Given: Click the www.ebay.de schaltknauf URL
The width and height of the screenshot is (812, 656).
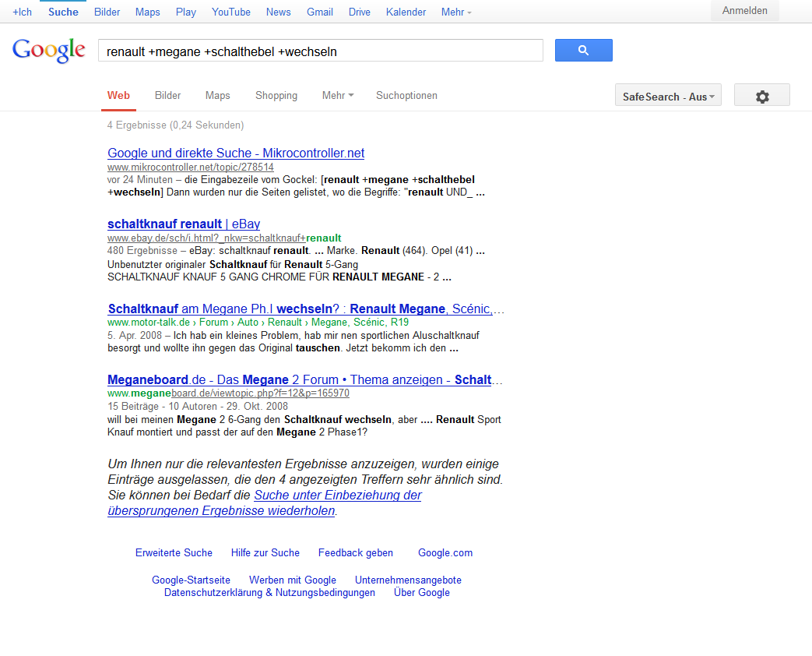Looking at the screenshot, I should (224, 238).
